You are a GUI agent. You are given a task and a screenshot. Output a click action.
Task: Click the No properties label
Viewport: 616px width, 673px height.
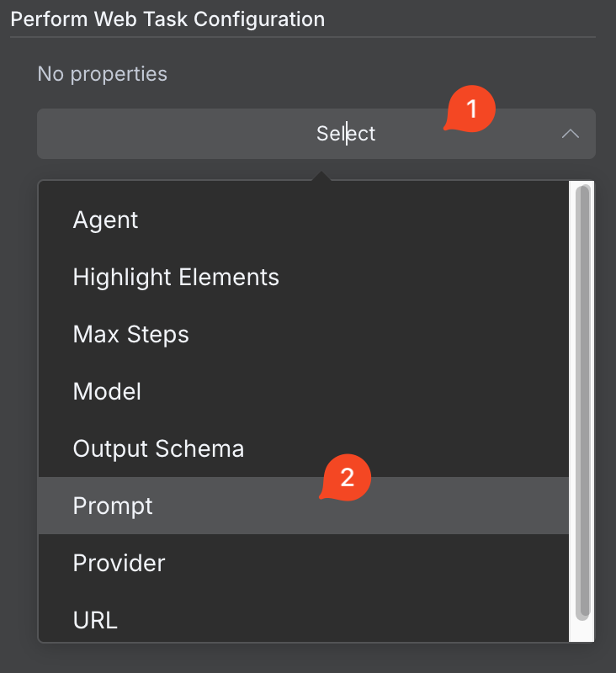[102, 74]
